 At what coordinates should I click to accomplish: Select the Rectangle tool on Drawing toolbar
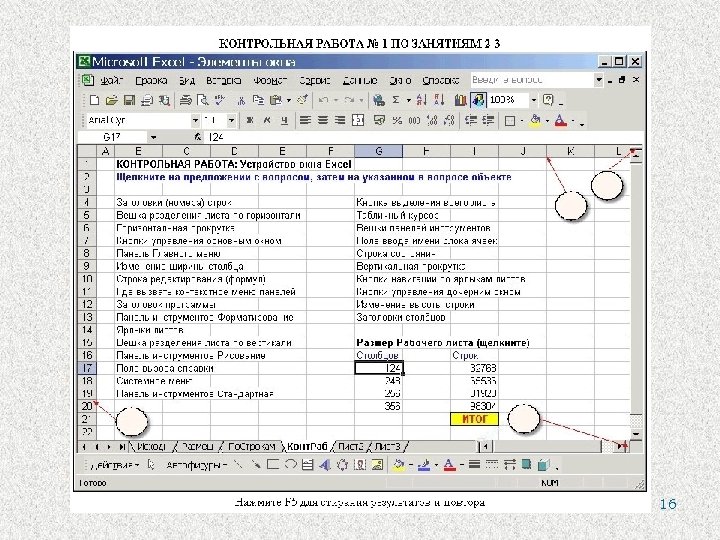coord(273,465)
